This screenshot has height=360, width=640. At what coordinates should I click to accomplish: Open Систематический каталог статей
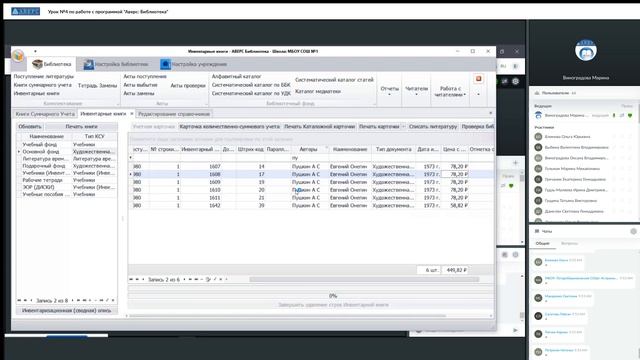334,80
